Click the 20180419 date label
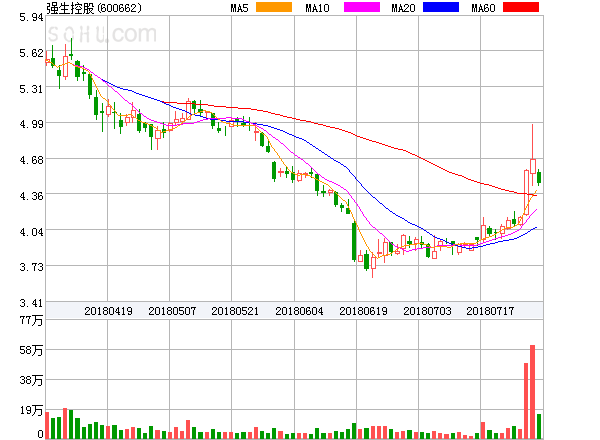 coord(108,311)
